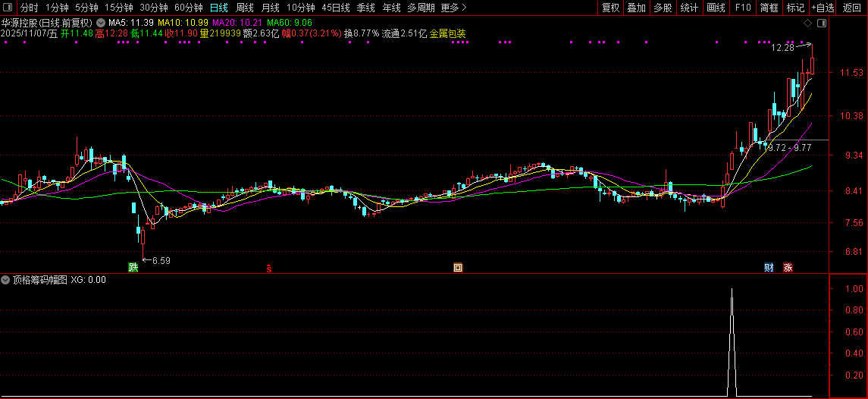Toggle the 叠加 overlay option
This screenshot has width=868, height=399.
636,8
